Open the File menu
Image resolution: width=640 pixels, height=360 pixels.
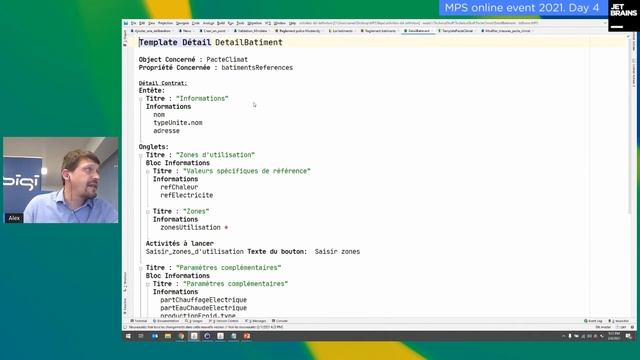click(x=133, y=23)
